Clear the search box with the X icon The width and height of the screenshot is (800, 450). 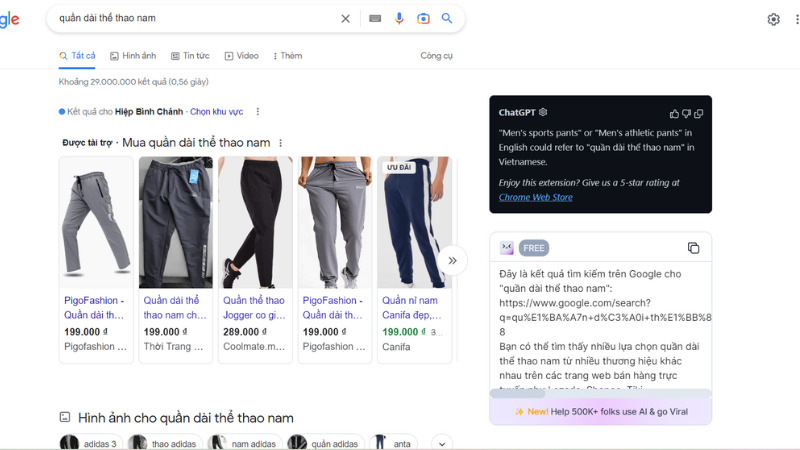[345, 19]
